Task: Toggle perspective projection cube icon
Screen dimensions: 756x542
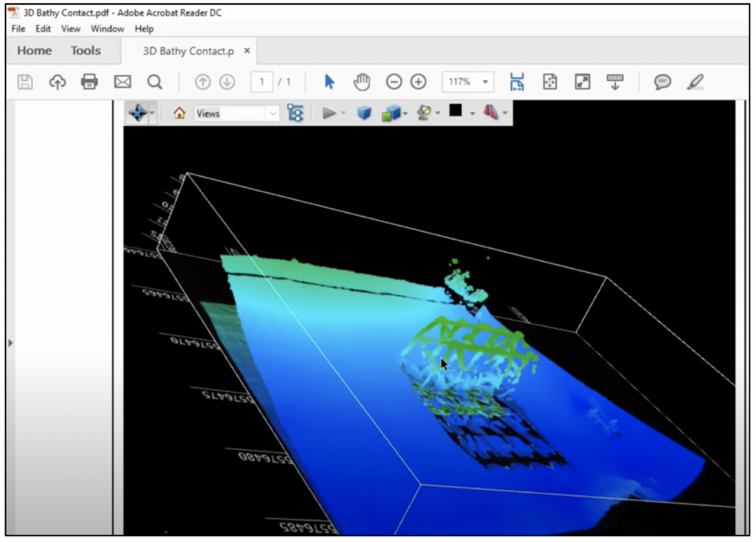Action: pos(364,113)
